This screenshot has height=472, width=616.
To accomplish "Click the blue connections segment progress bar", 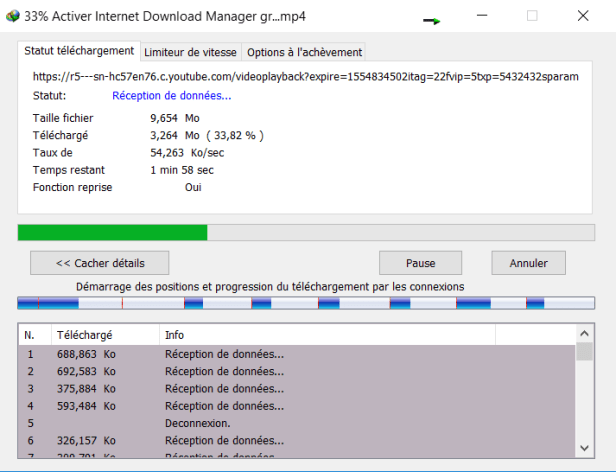I will (x=306, y=303).
